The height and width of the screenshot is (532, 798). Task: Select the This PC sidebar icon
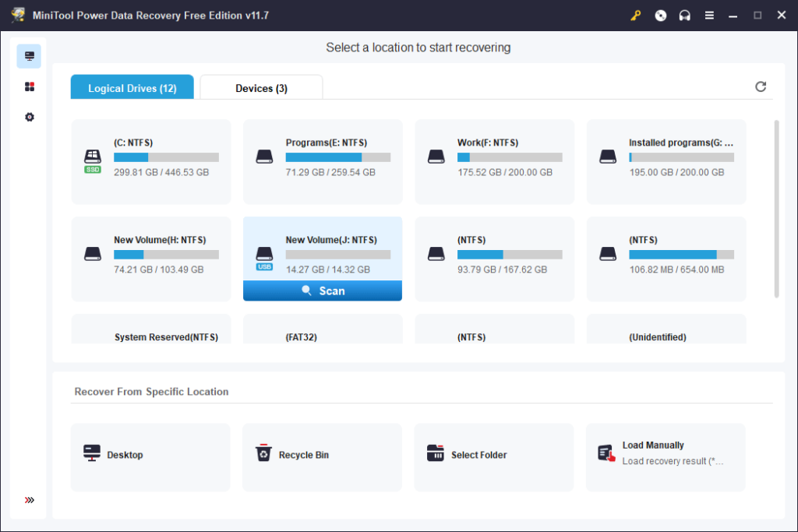click(30, 56)
